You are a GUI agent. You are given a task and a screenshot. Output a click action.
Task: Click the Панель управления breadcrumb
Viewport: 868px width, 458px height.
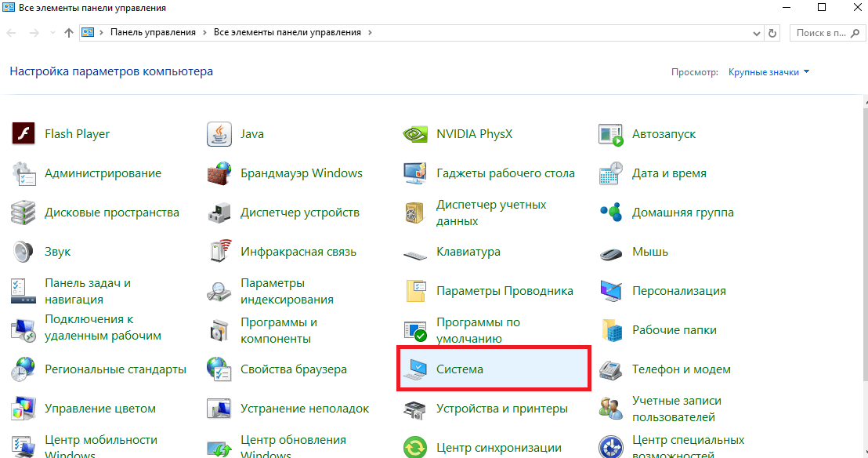153,32
